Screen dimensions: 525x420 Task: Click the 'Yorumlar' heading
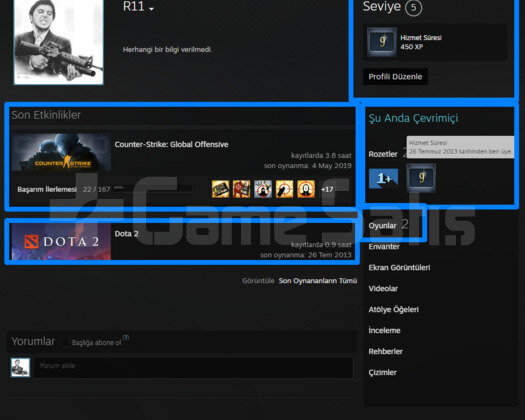click(x=33, y=341)
